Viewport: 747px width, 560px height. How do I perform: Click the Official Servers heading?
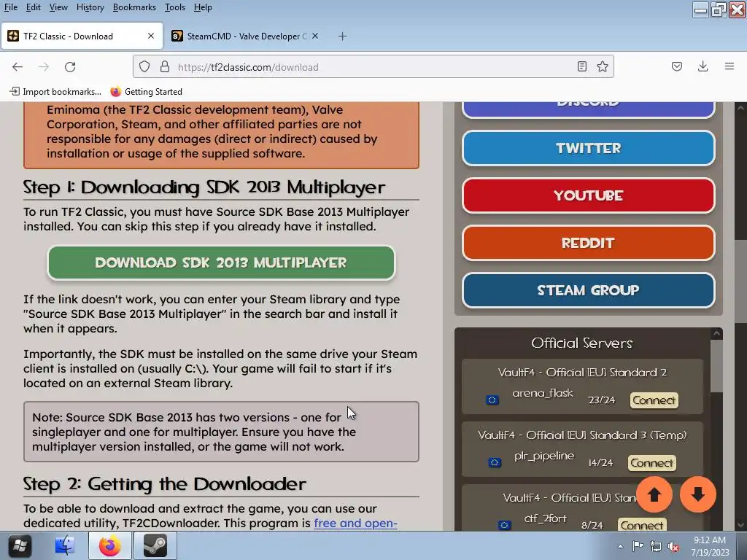click(x=581, y=343)
